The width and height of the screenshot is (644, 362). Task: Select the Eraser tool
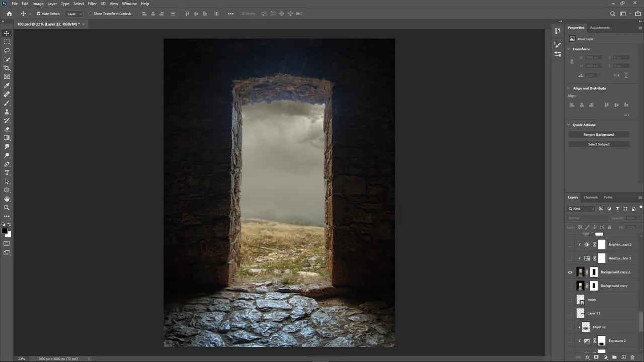(x=7, y=129)
